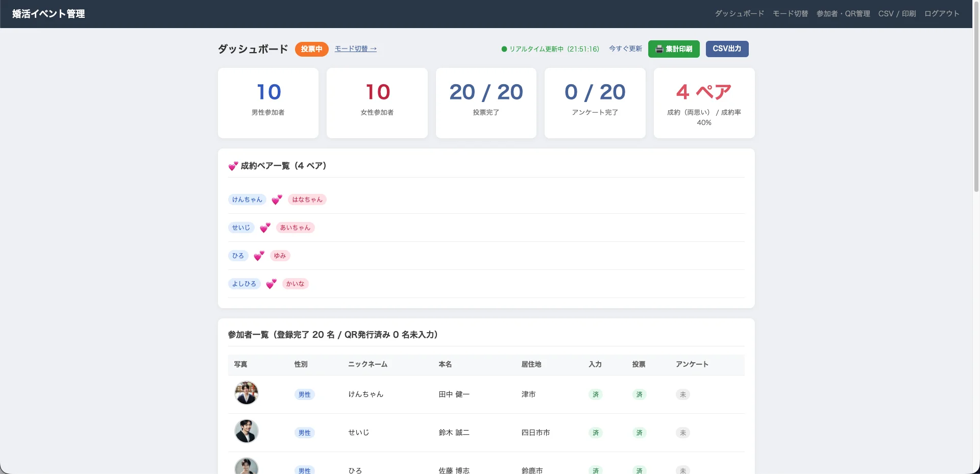Click the residence 四日市市 cell

point(535,433)
